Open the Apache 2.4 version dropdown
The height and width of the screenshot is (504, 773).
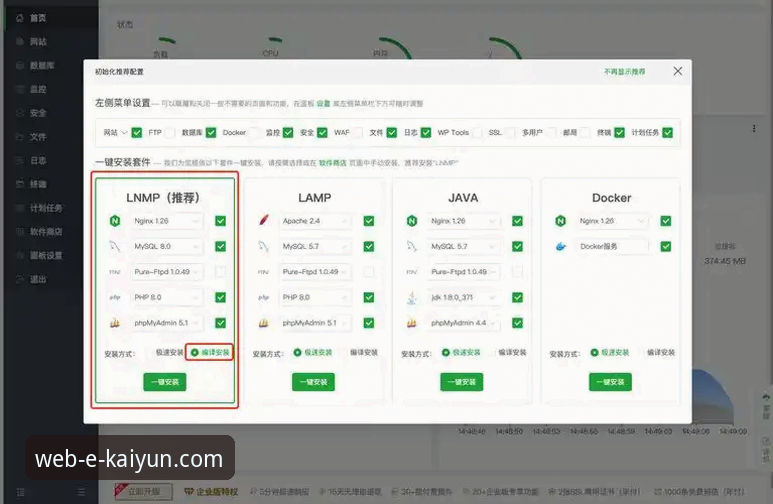pos(315,221)
